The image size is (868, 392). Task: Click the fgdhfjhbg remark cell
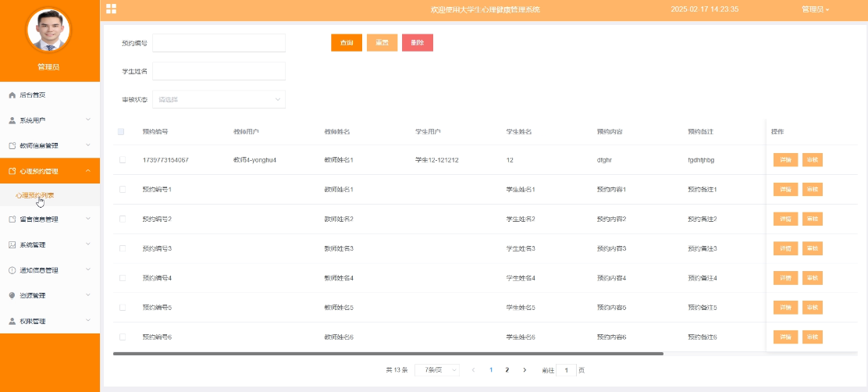[x=701, y=160]
